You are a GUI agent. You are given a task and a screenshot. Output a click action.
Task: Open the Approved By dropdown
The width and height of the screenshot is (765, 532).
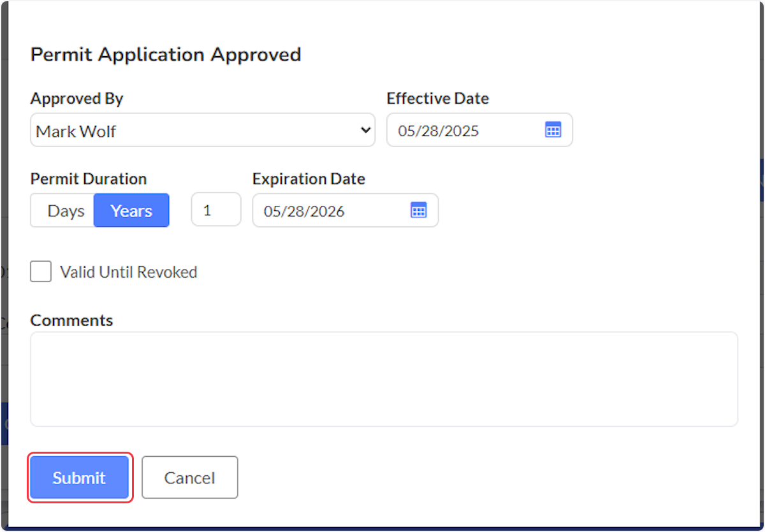pyautogui.click(x=203, y=130)
